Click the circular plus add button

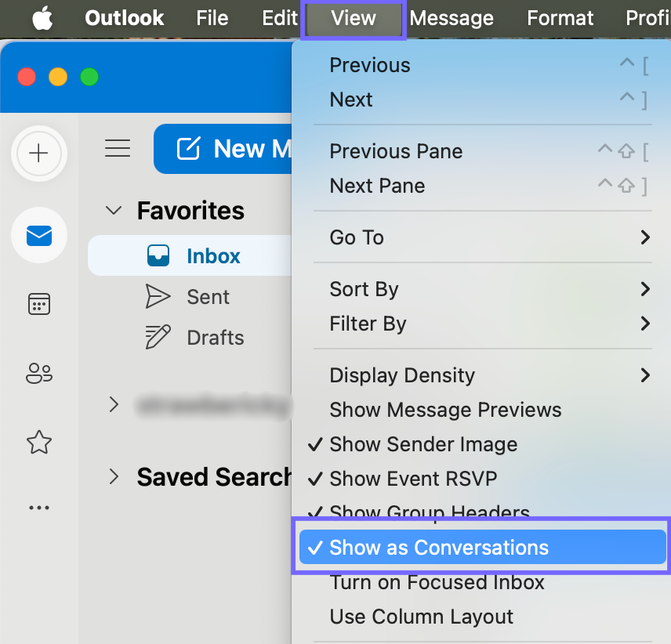[39, 153]
